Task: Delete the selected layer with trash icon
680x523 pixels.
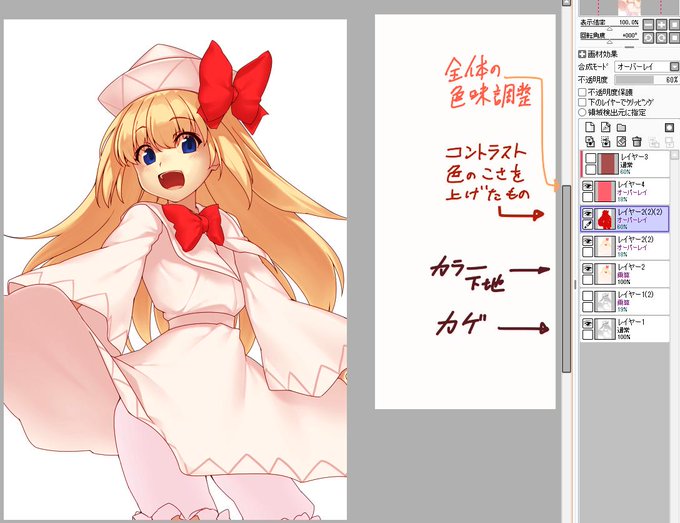Action: 637,141
